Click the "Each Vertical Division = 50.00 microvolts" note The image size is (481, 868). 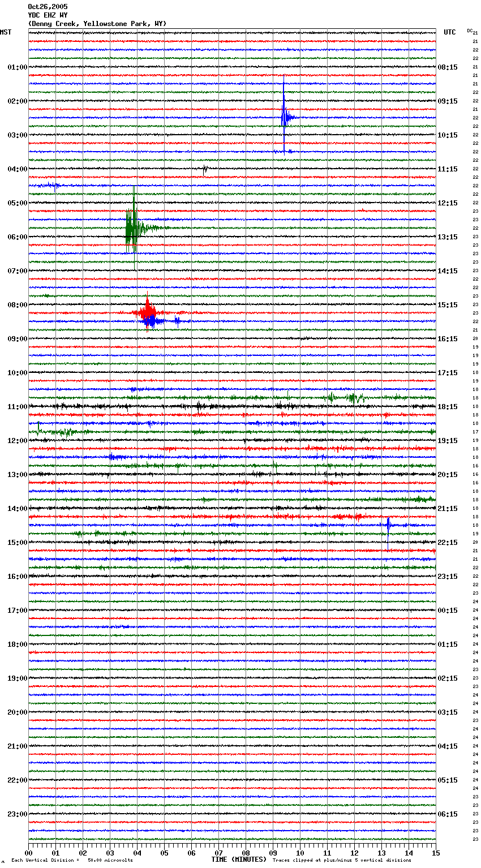tap(72, 860)
